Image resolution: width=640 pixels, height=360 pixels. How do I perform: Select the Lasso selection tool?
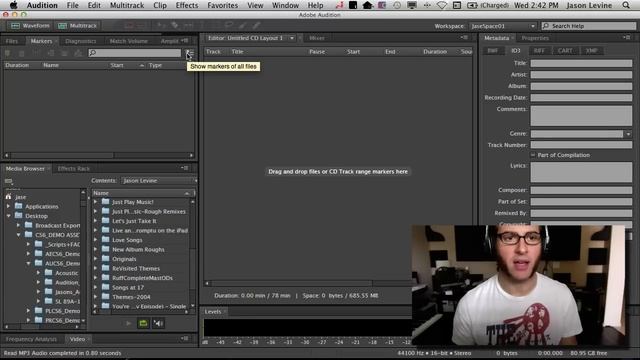pyautogui.click(x=229, y=26)
